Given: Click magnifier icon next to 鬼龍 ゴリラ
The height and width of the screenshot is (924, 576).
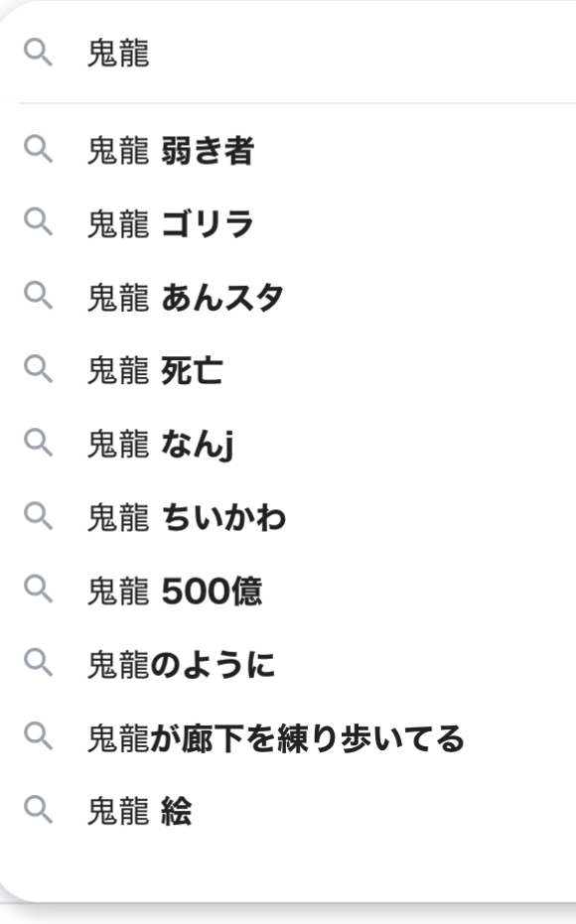Looking at the screenshot, I should coord(38,222).
